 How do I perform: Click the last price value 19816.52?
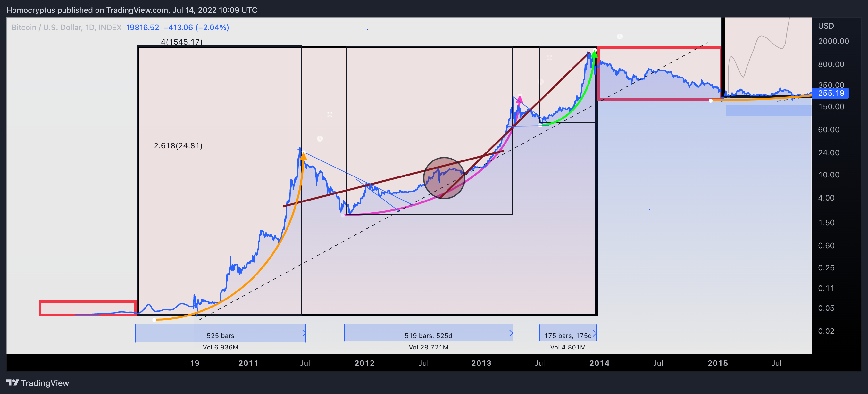coord(143,27)
